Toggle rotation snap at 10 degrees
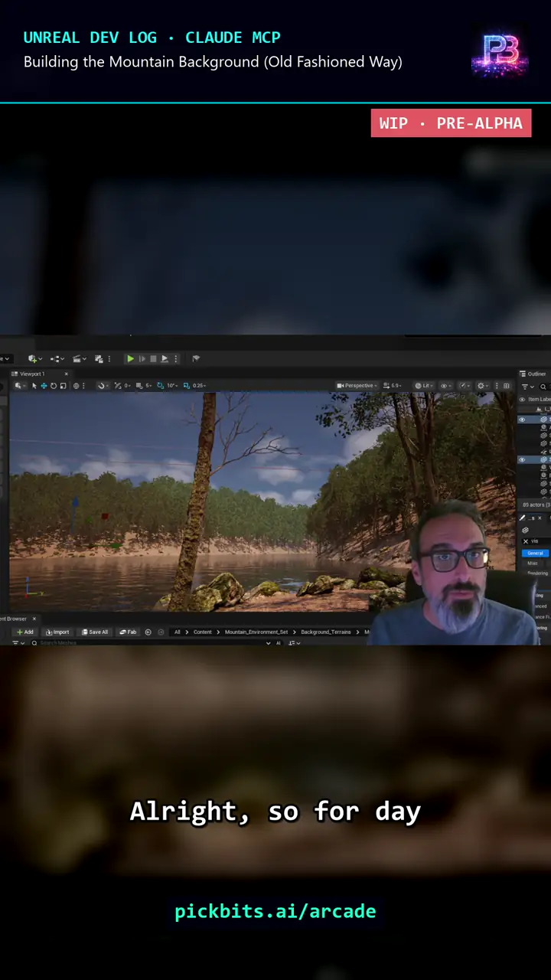 161,385
